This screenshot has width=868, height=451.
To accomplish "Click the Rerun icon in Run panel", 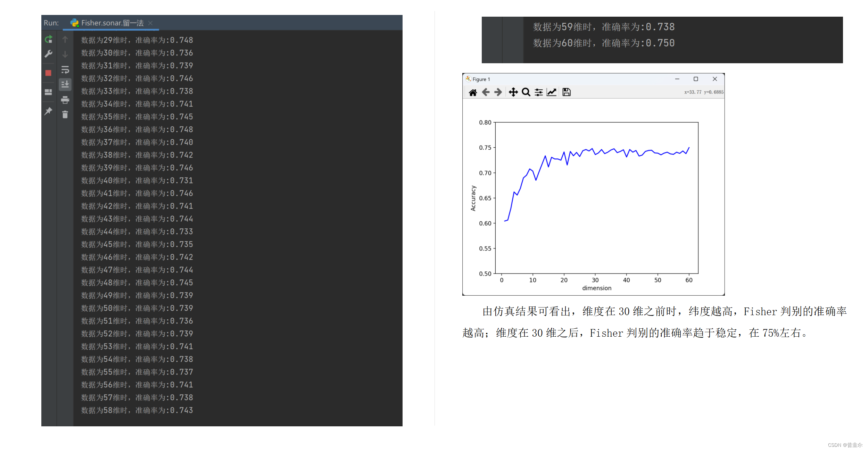I will click(49, 39).
